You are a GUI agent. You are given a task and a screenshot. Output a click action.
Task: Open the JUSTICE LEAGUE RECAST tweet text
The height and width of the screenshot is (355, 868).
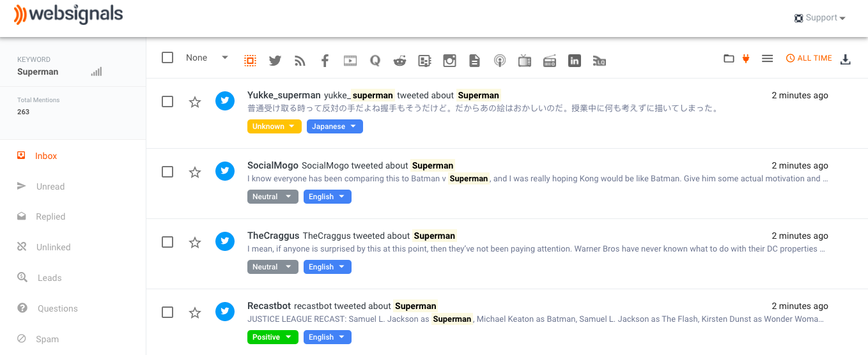536,319
